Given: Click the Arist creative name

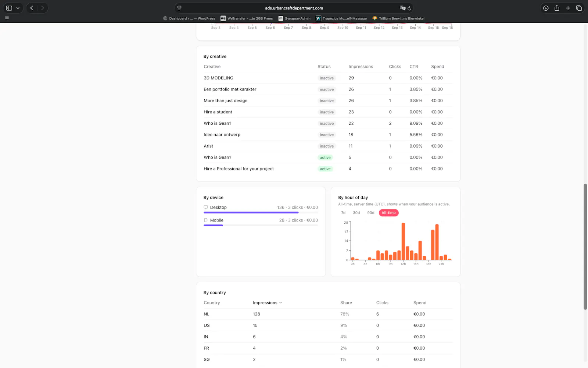Looking at the screenshot, I should [208, 146].
